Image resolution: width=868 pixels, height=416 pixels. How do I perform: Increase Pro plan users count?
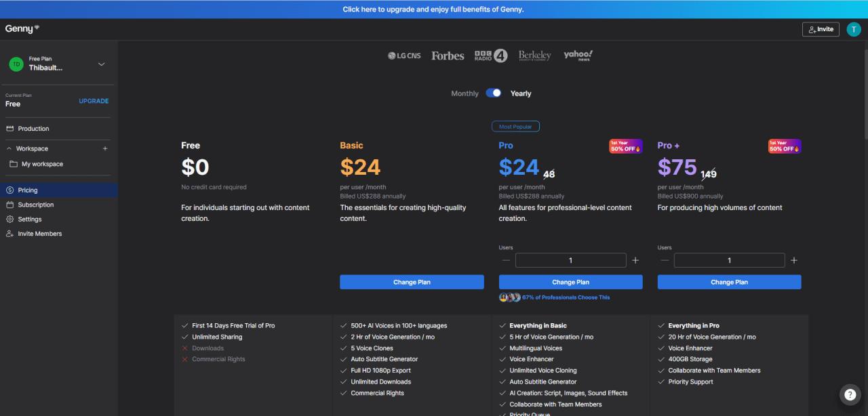pyautogui.click(x=635, y=260)
